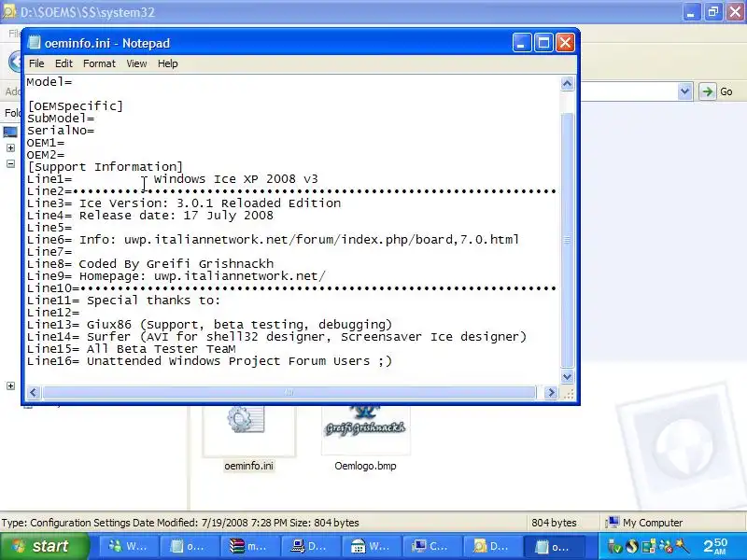
Task: Click the Go button in Explorer
Action: point(716,91)
